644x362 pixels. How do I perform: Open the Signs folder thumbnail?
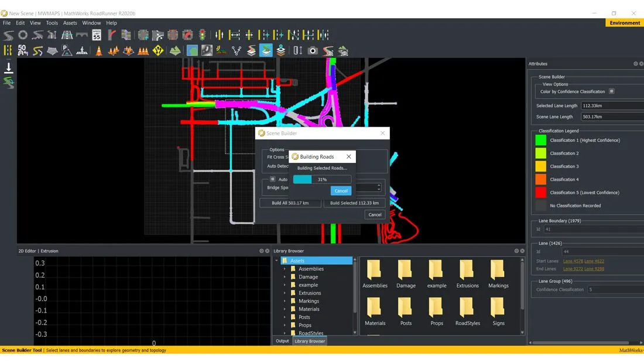[498, 312]
